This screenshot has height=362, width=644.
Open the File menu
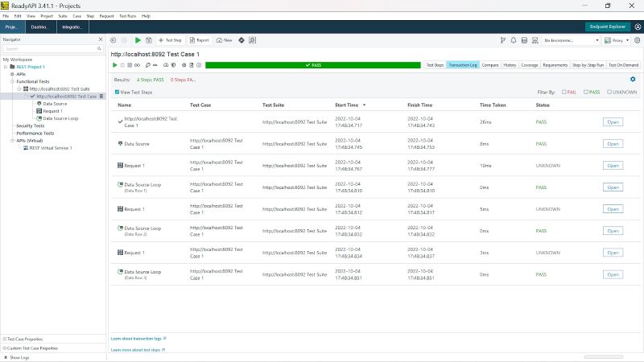[x=6, y=16]
